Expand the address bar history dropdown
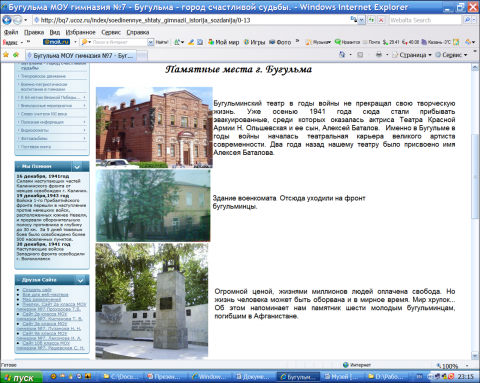This screenshot has width=480, height=383. [361, 20]
